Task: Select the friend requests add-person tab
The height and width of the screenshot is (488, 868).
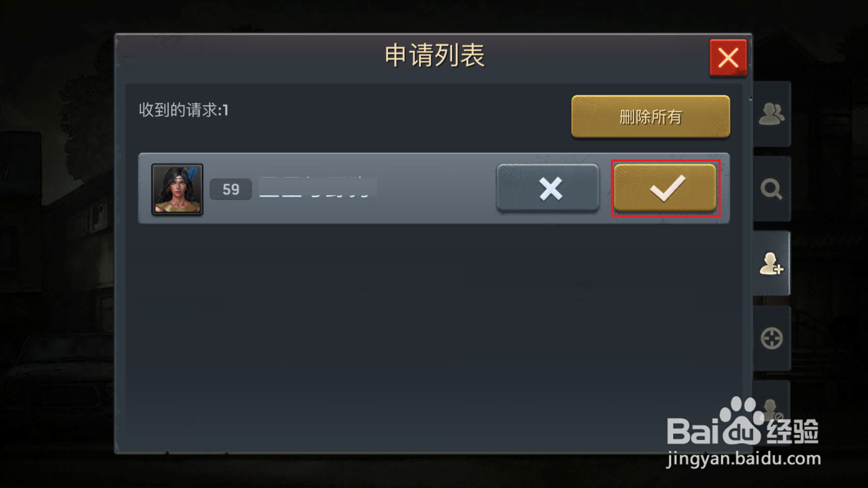Action: 771,263
